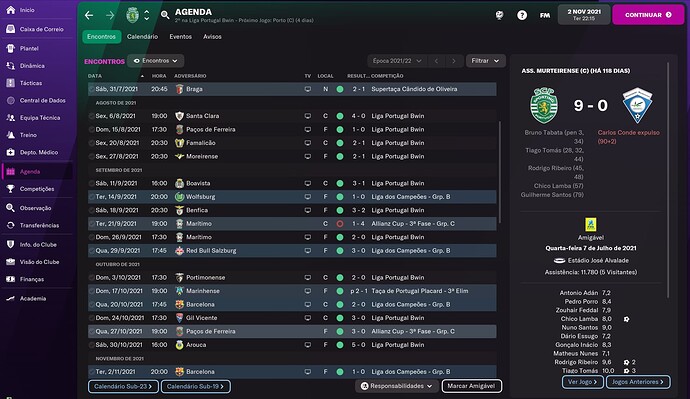
Task: Open the Tácticas sidebar icon
Action: (11, 83)
